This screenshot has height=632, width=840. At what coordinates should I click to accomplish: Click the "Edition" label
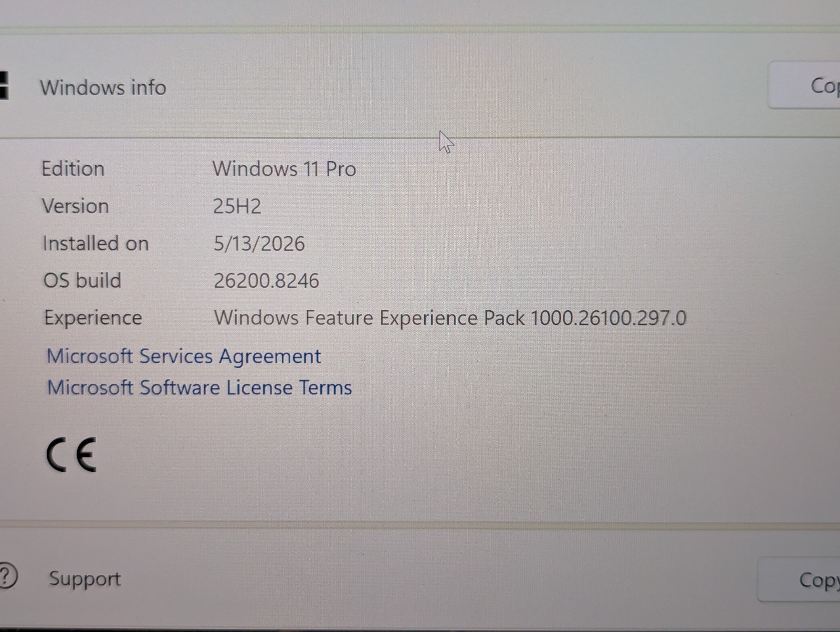click(73, 169)
